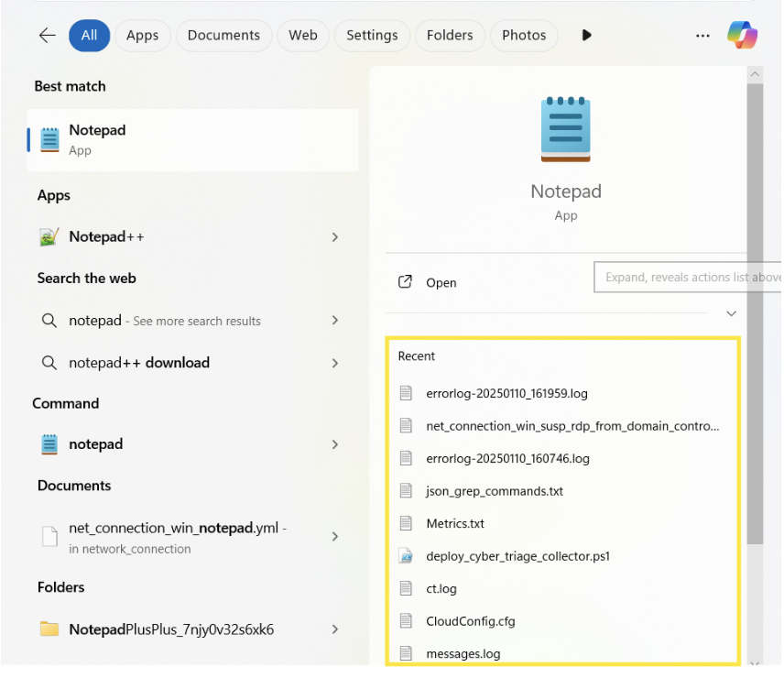784x678 pixels.
Task: Click the PowerShell icon for deploy_cyber_triage_collector.ps1
Action: [x=406, y=556]
